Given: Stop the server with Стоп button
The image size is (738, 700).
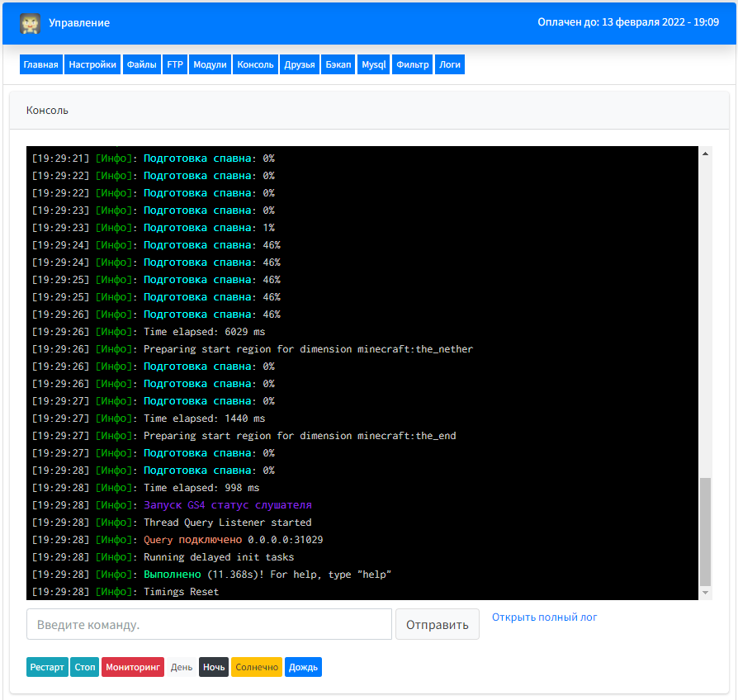Looking at the screenshot, I should click(x=85, y=667).
